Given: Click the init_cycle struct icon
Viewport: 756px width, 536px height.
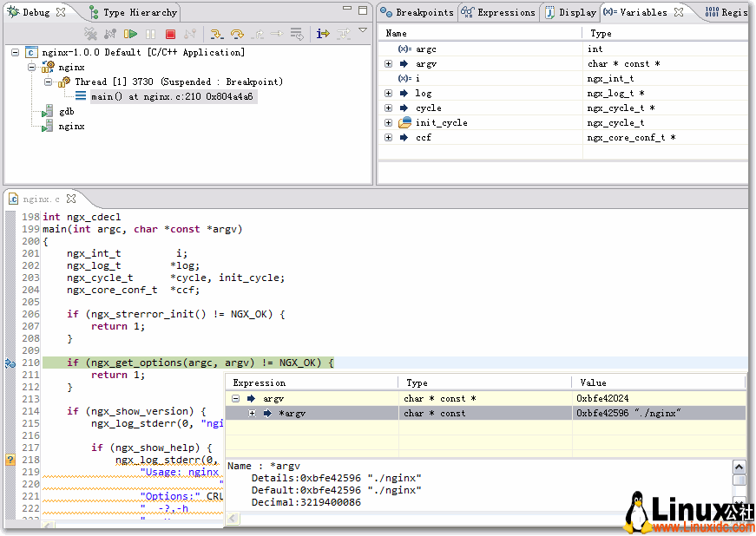Looking at the screenshot, I should 405,122.
